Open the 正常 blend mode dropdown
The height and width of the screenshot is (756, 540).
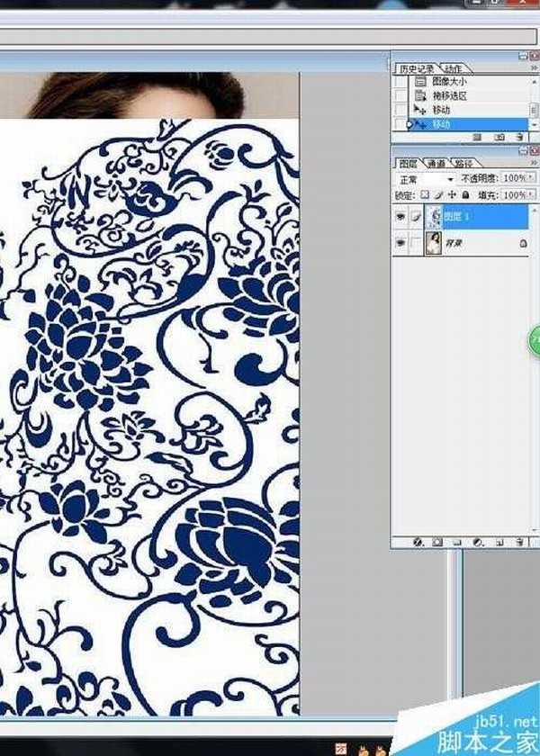point(426,179)
